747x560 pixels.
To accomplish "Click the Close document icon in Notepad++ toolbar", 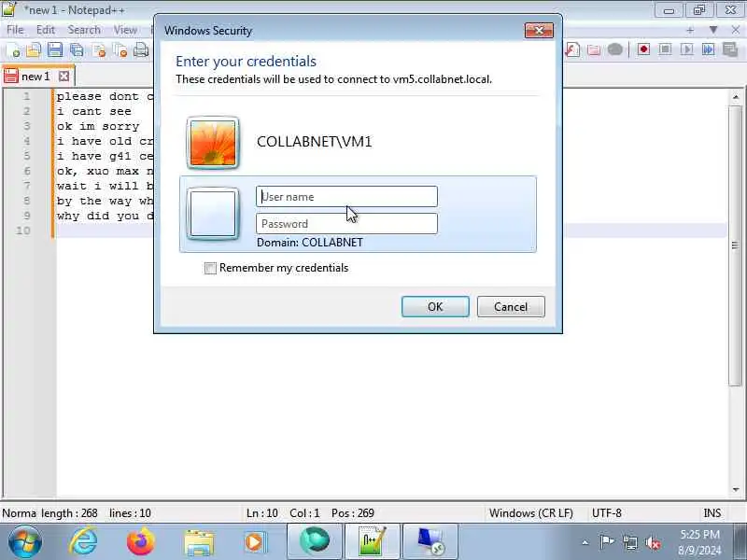I will (x=99, y=49).
